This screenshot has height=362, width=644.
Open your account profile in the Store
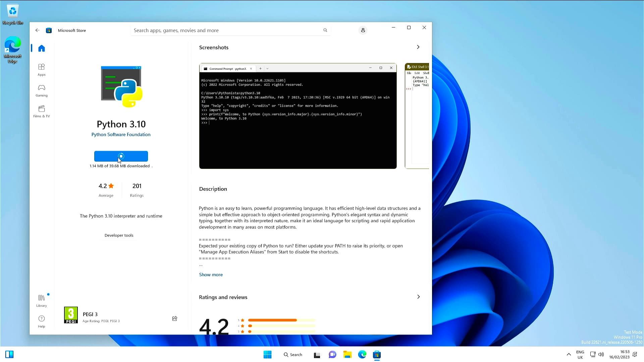363,30
